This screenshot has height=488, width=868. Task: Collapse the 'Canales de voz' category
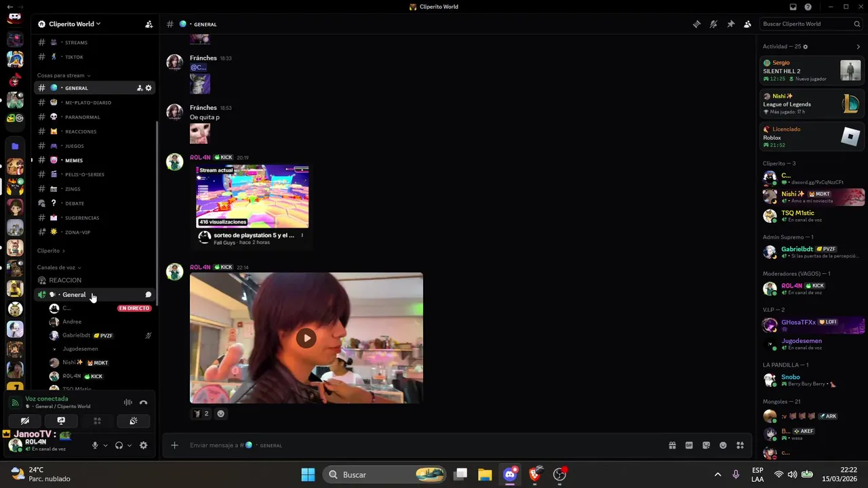pyautogui.click(x=59, y=267)
